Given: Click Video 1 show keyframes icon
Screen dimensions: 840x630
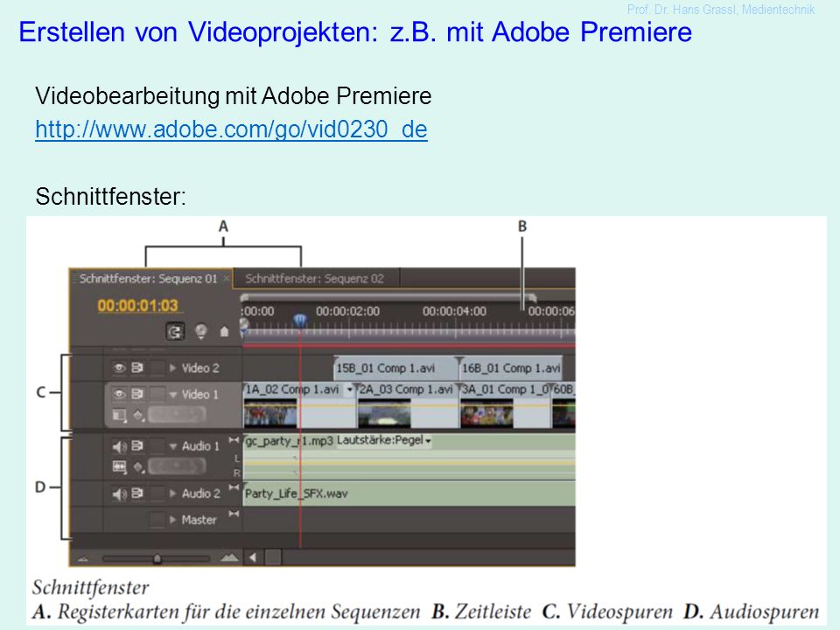Looking at the screenshot, I should point(139,415).
